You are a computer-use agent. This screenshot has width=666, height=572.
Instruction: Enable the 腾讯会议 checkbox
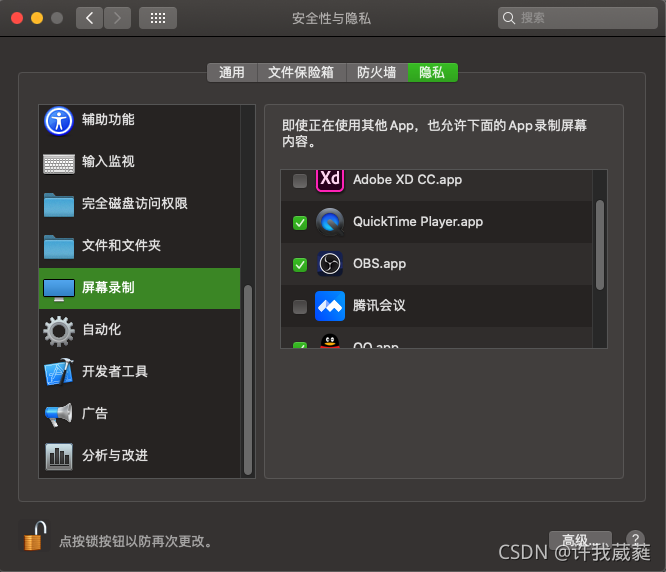tap(300, 307)
